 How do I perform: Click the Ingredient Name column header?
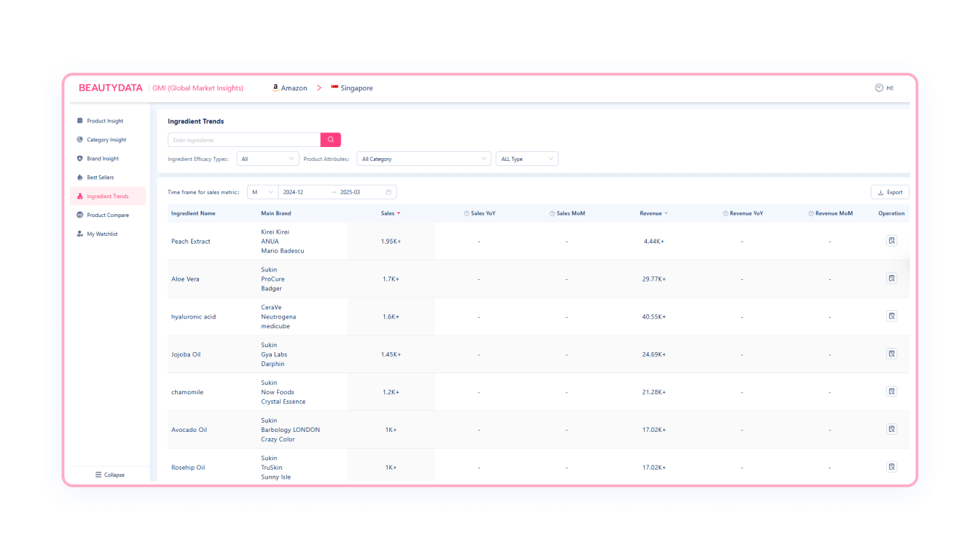coord(193,213)
